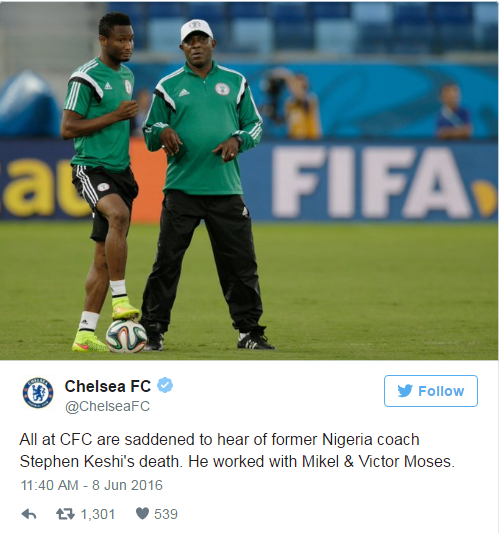Click the tweet text about Stephen Keshi
The height and width of the screenshot is (533, 502).
[237, 450]
